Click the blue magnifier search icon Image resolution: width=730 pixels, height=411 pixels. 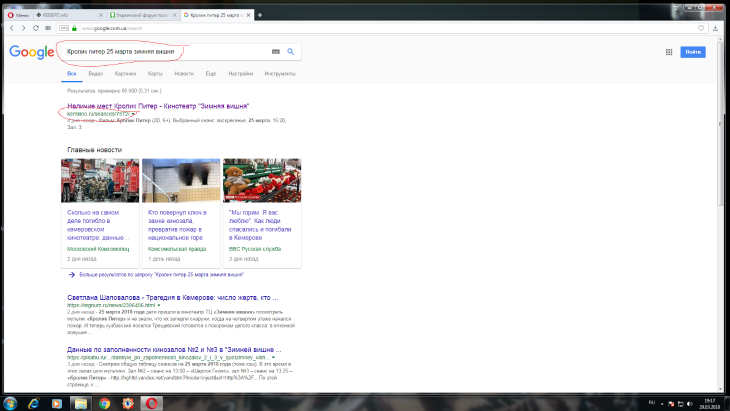tap(291, 52)
